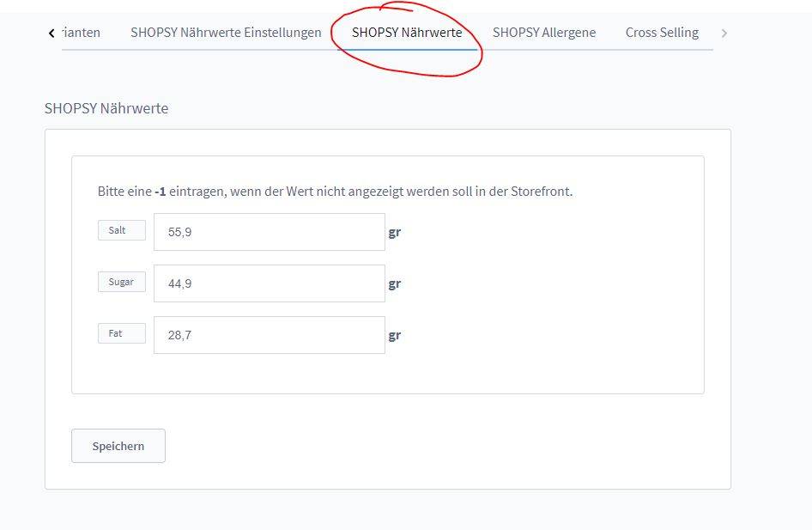The image size is (812, 530).
Task: Click the SHOPSY Nährwerte section heading
Action: pyautogui.click(x=106, y=108)
